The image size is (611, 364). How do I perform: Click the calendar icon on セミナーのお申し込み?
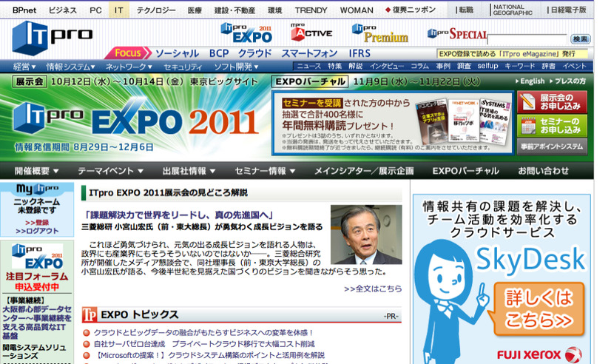[528, 126]
